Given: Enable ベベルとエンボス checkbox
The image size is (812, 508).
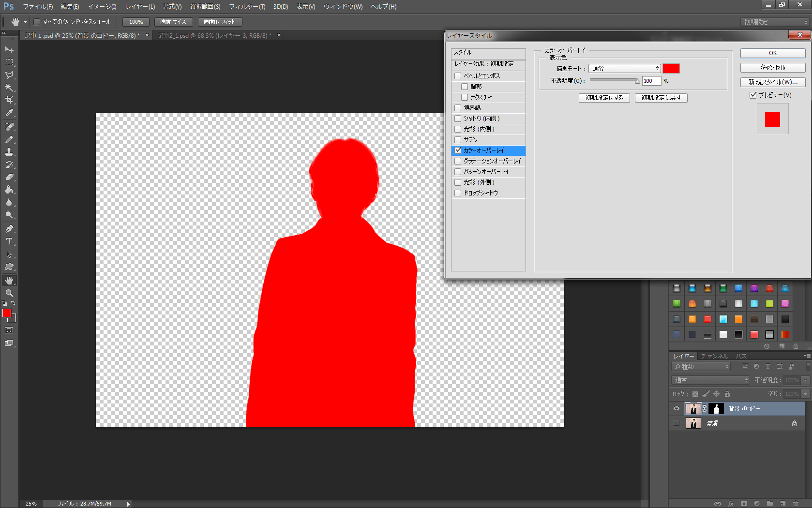Looking at the screenshot, I should pos(458,76).
